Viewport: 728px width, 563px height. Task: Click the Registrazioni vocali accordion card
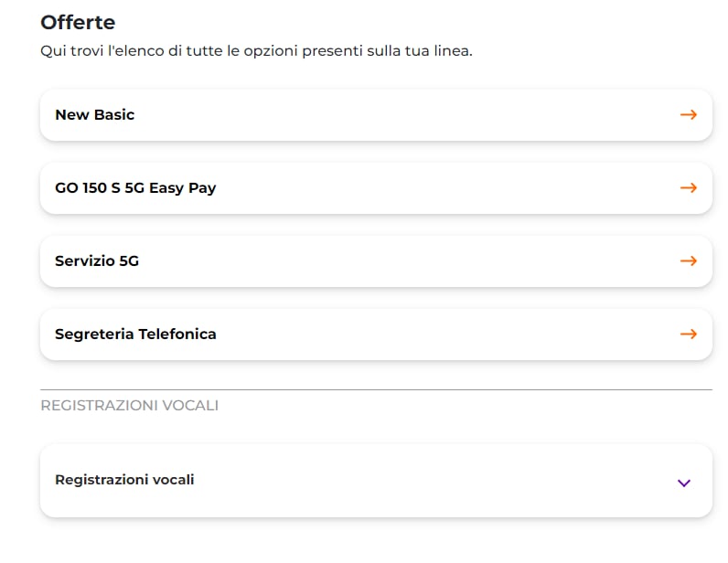[x=376, y=481]
